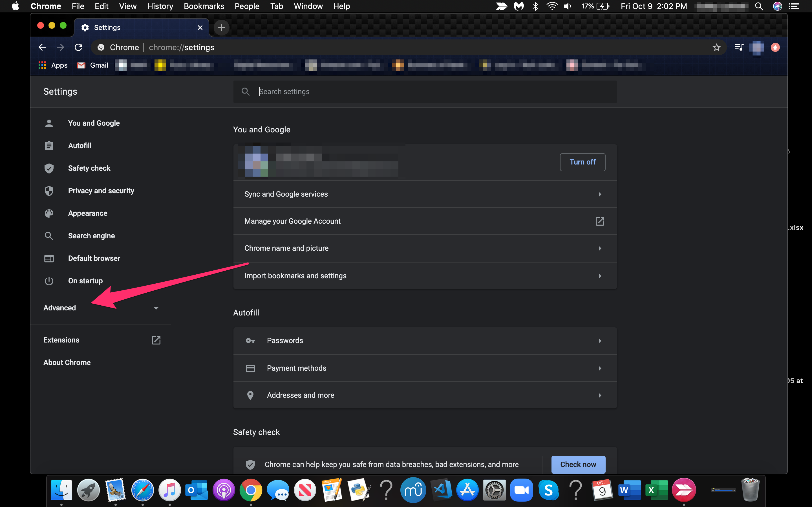Click Check now safety button
This screenshot has width=812, height=507.
(x=578, y=464)
